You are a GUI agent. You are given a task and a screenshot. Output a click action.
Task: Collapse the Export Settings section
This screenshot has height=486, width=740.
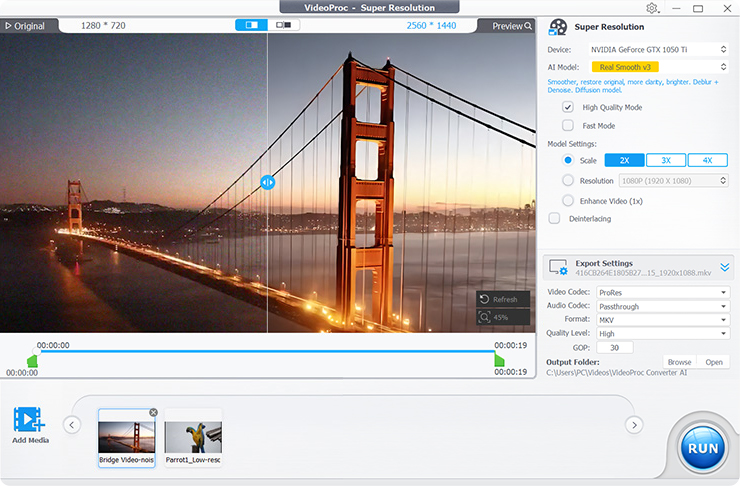(x=725, y=267)
